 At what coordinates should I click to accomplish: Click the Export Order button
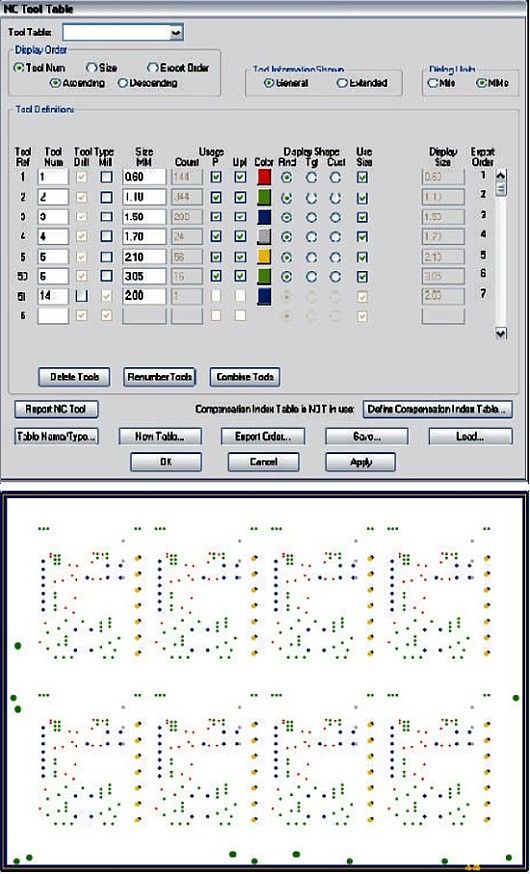[263, 436]
